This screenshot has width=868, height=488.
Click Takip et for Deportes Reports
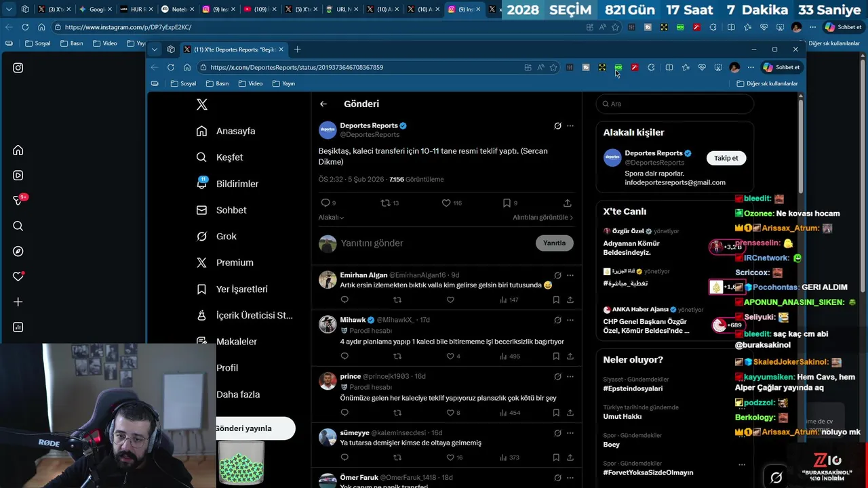coord(726,158)
